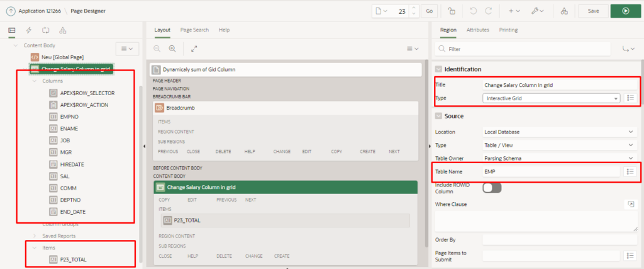This screenshot has height=269, width=644.
Task: Open the Location dropdown showing Local Database
Action: 559,132
